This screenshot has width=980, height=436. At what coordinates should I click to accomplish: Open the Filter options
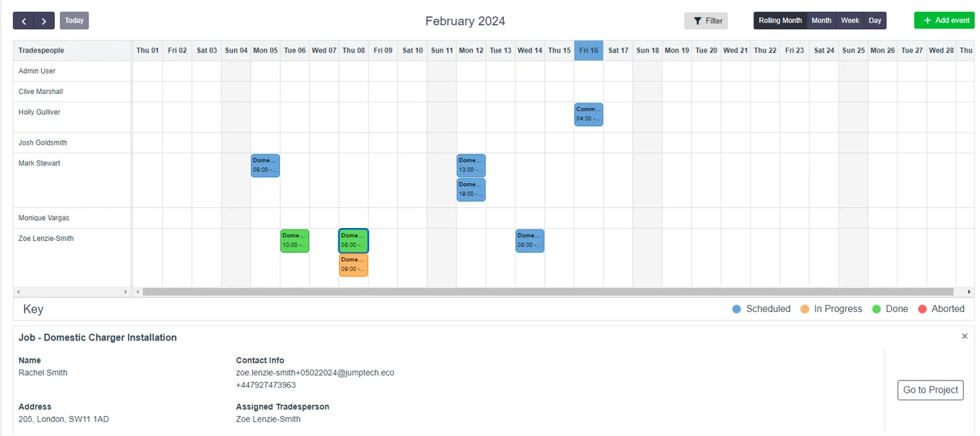pyautogui.click(x=706, y=21)
